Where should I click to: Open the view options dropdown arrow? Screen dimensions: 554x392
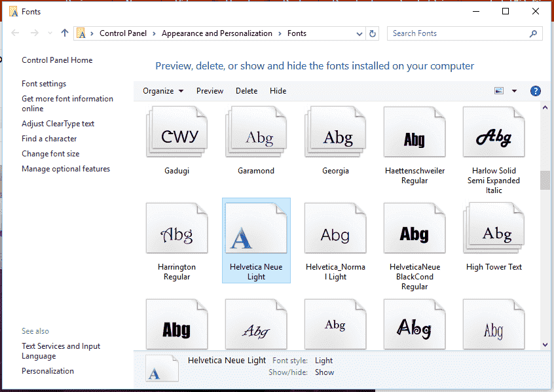click(x=515, y=91)
